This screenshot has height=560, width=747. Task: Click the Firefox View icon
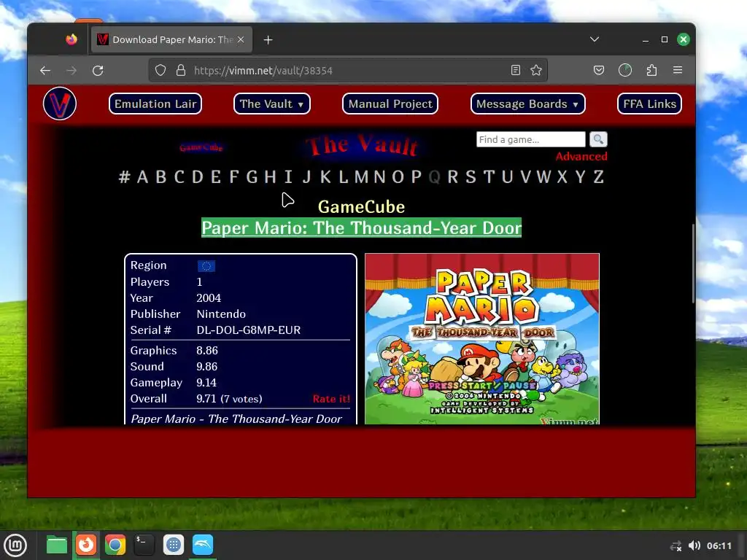(71, 39)
